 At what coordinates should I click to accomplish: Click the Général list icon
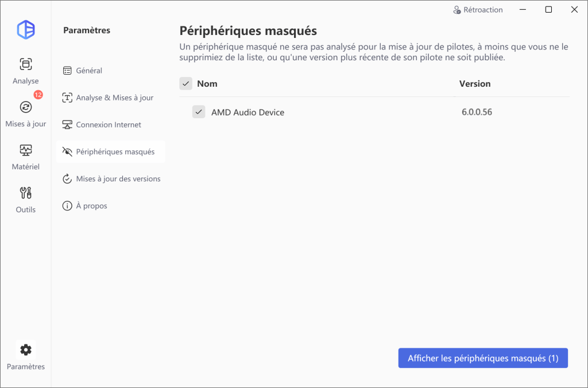click(67, 71)
